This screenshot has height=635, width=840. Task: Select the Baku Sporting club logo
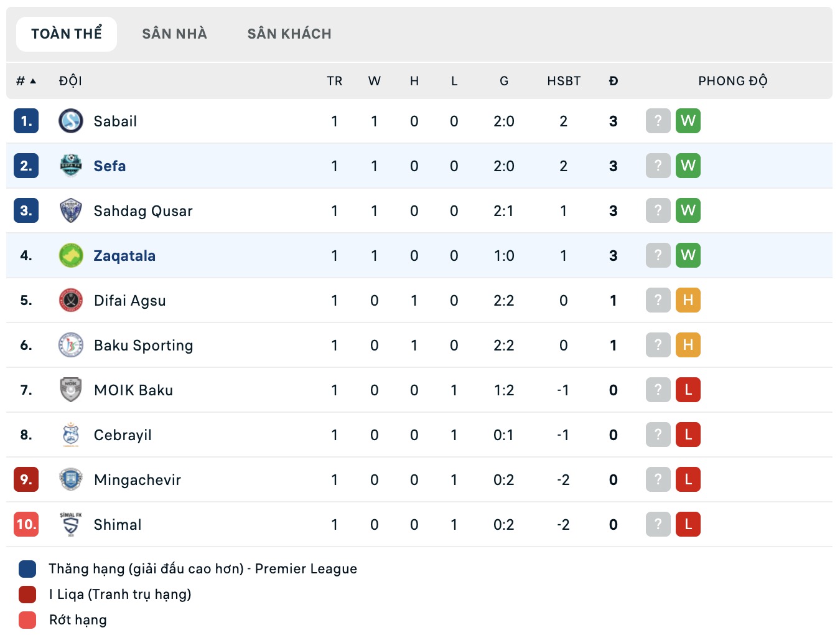click(x=70, y=345)
